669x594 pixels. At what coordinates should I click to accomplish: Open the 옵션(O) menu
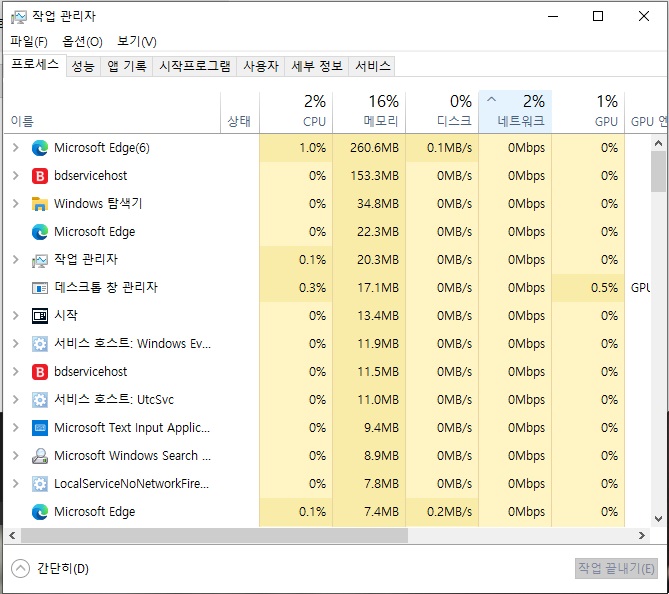pos(82,41)
